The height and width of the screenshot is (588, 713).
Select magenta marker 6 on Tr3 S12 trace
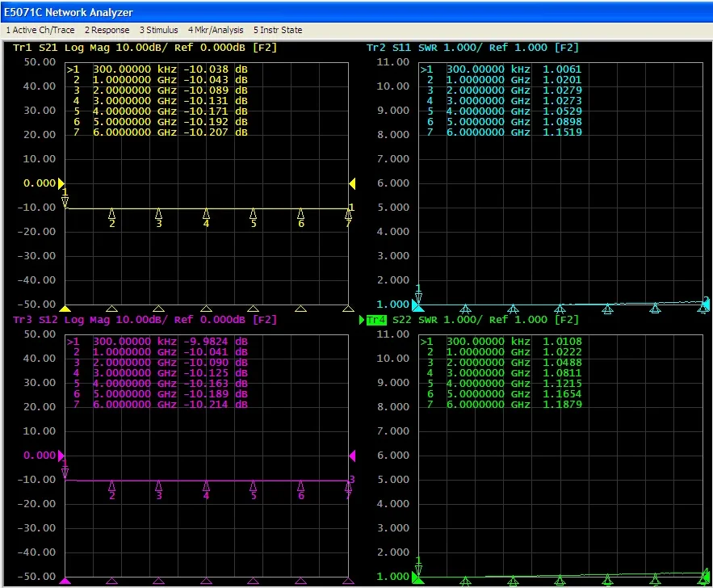tap(300, 490)
